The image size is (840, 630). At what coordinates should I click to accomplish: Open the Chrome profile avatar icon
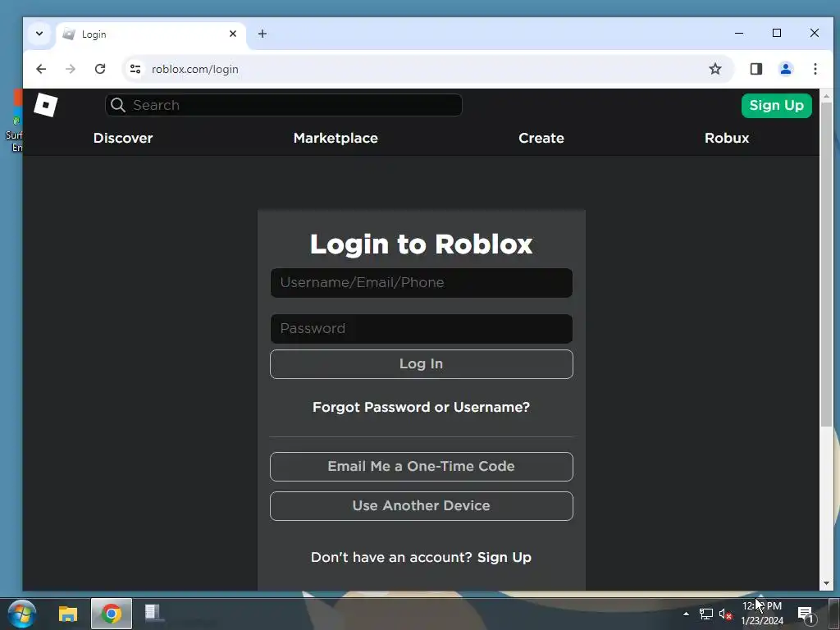[786, 69]
